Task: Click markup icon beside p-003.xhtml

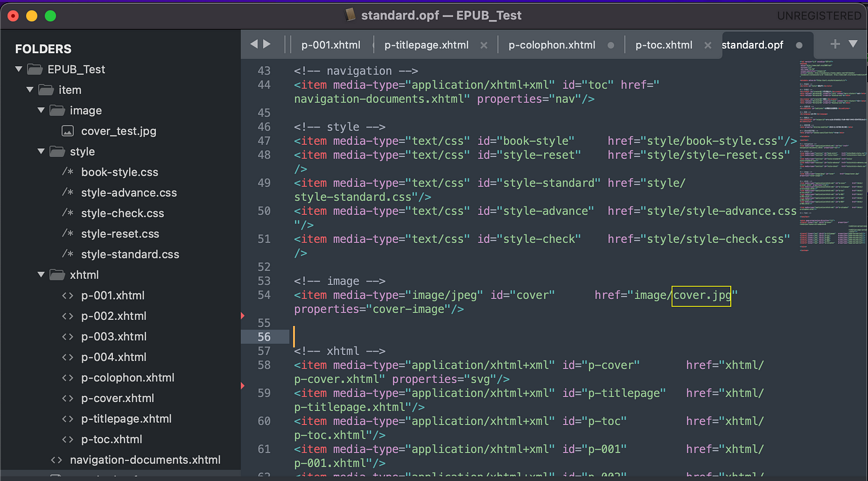Action: pos(68,337)
